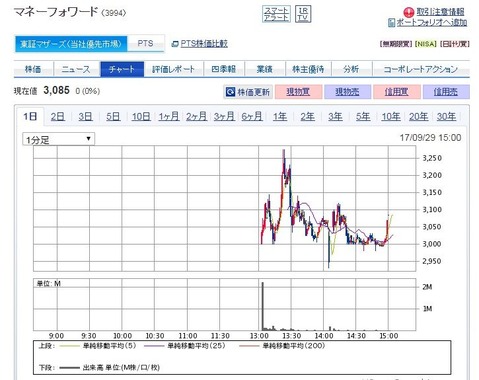Select the 10日 chart period
The width and height of the screenshot is (479, 380).
click(x=141, y=116)
